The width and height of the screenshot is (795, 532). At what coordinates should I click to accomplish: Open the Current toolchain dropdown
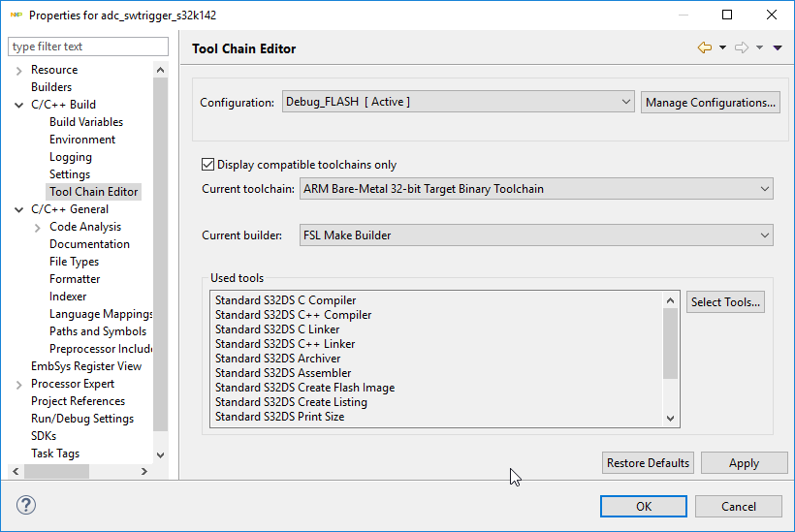536,189
